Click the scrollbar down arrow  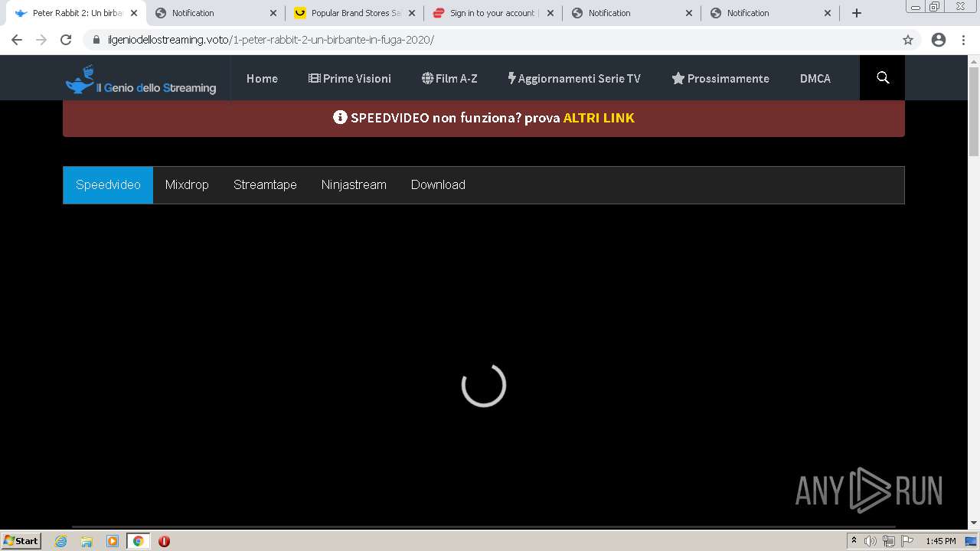974,523
